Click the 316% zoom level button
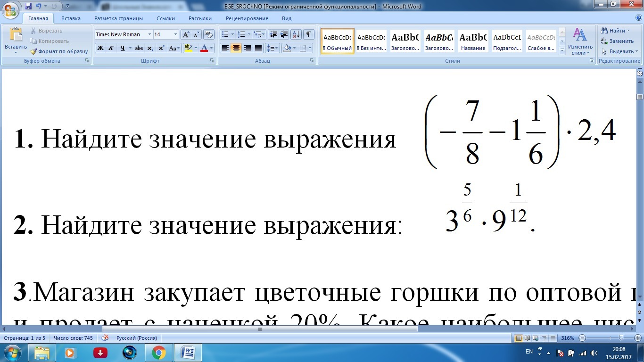The width and height of the screenshot is (644, 362). [567, 338]
